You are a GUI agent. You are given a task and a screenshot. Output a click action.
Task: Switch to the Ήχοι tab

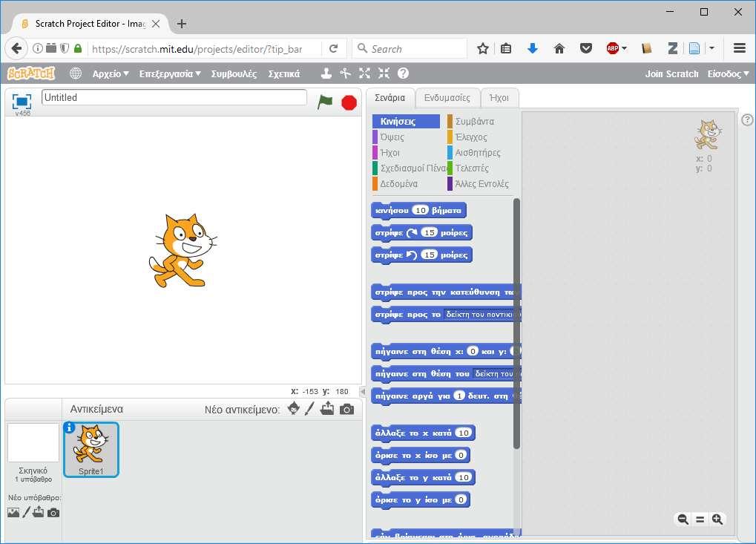(499, 98)
